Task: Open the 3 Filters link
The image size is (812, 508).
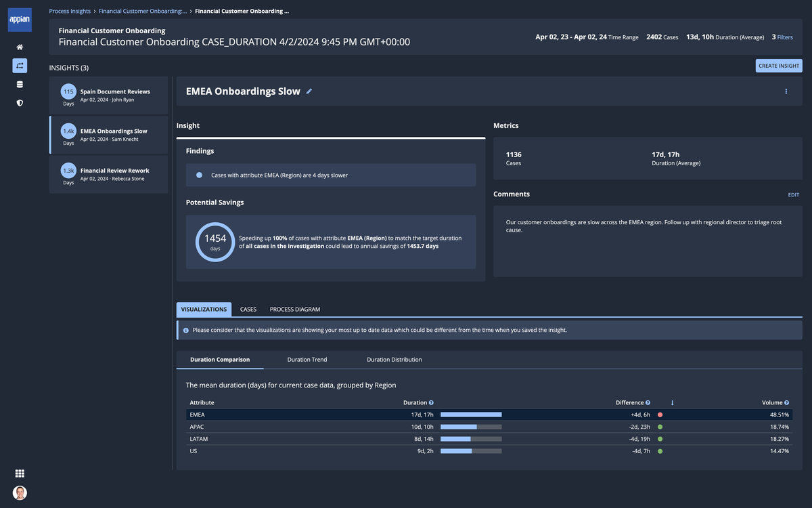Action: (x=782, y=37)
